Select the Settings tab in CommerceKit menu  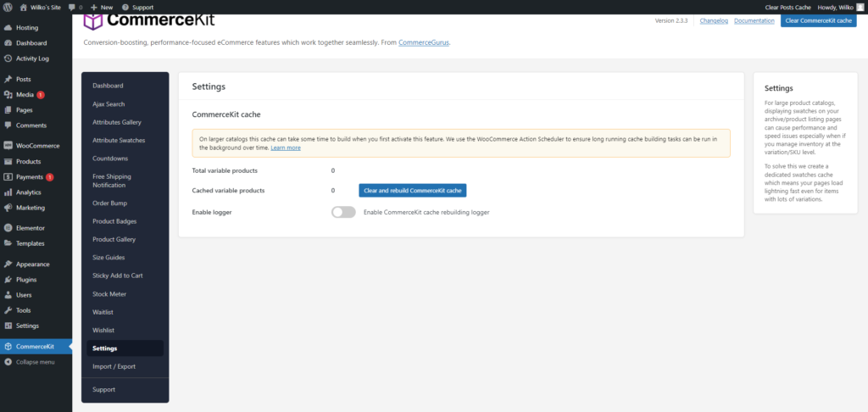(125, 348)
